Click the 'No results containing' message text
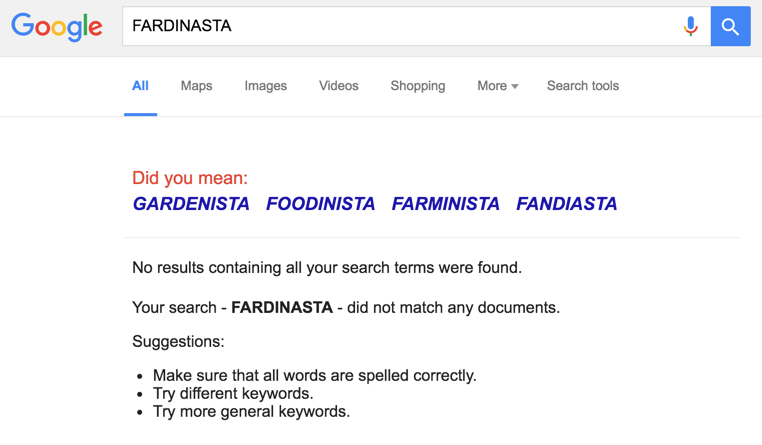Image resolution: width=762 pixels, height=445 pixels. (327, 268)
